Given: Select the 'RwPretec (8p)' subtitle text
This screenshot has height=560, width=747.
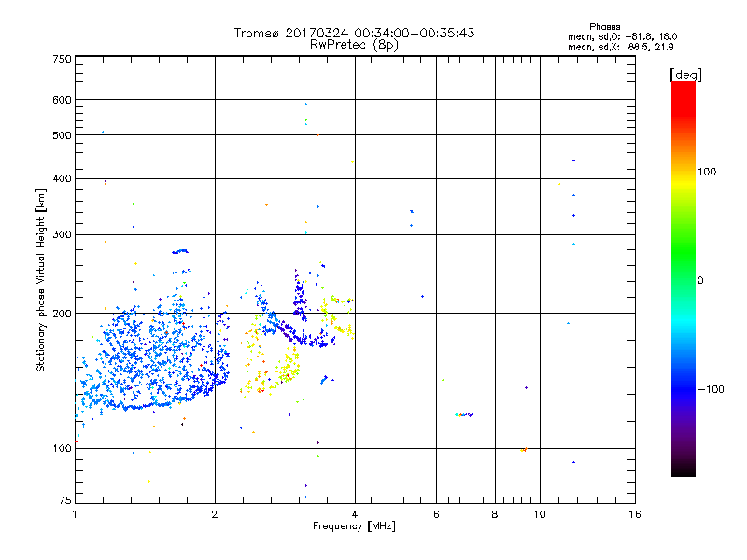Looking at the screenshot, I should click(x=354, y=45).
